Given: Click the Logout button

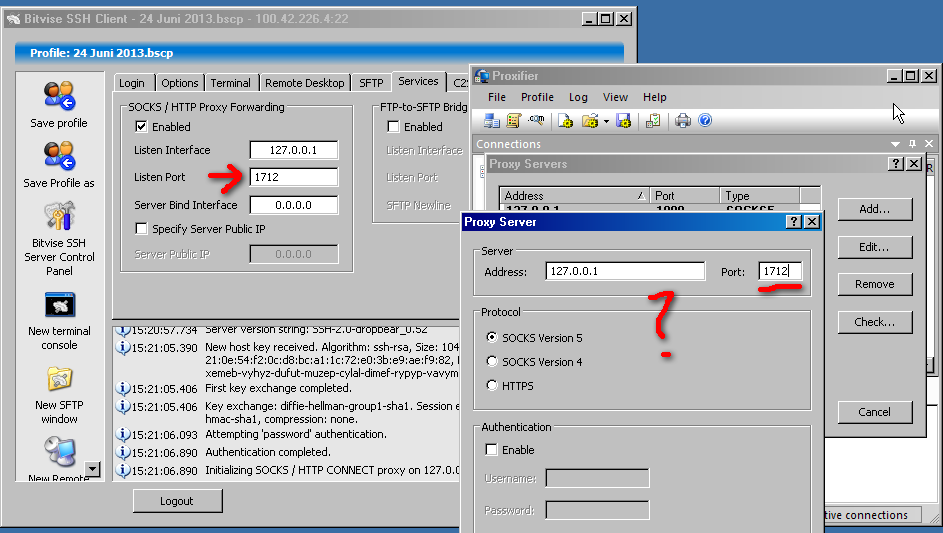Looking at the screenshot, I should [x=177, y=501].
